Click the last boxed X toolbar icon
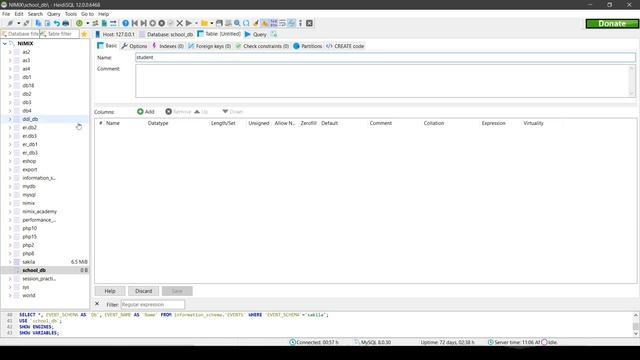The image size is (640, 360). pos(309,23)
